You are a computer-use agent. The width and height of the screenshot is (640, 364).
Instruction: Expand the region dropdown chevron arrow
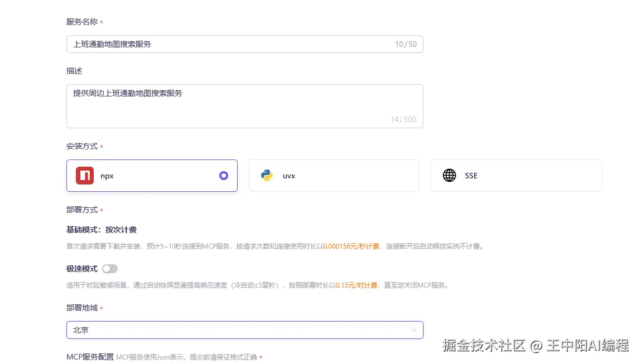coord(414,330)
